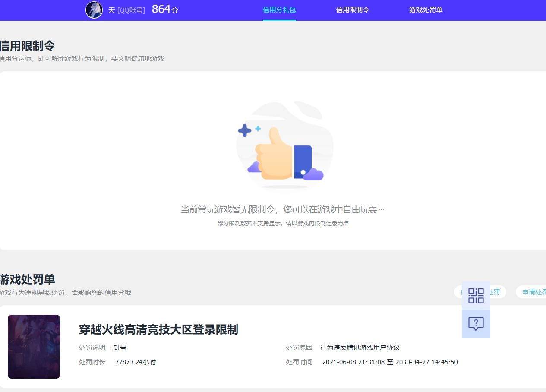The width and height of the screenshot is (546, 392).
Task: Open the QR code floating icon
Action: point(476,296)
